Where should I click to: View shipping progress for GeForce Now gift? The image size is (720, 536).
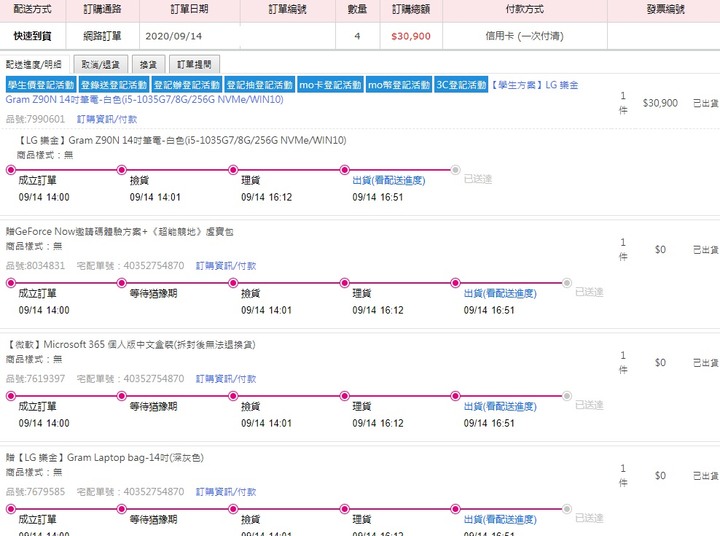500,293
